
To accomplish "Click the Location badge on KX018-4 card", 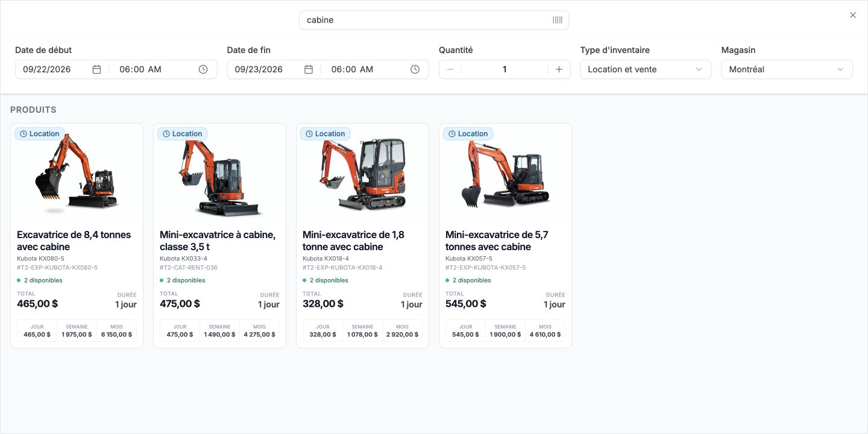I will (325, 134).
